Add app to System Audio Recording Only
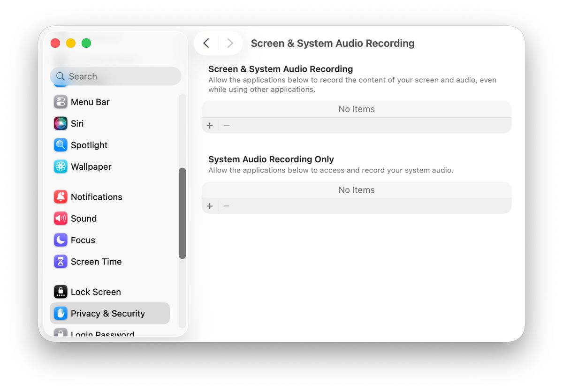The width and height of the screenshot is (563, 392). pos(210,206)
